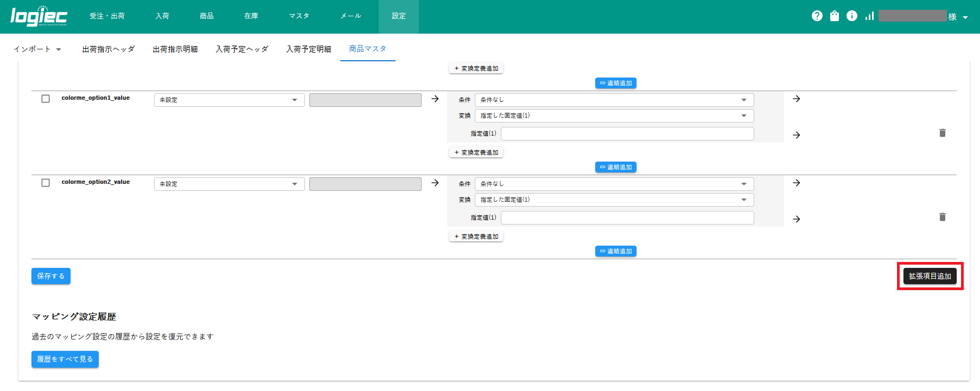Viewport: 980px width, 391px height.
Task: Click the logiec logo
Action: 39,16
